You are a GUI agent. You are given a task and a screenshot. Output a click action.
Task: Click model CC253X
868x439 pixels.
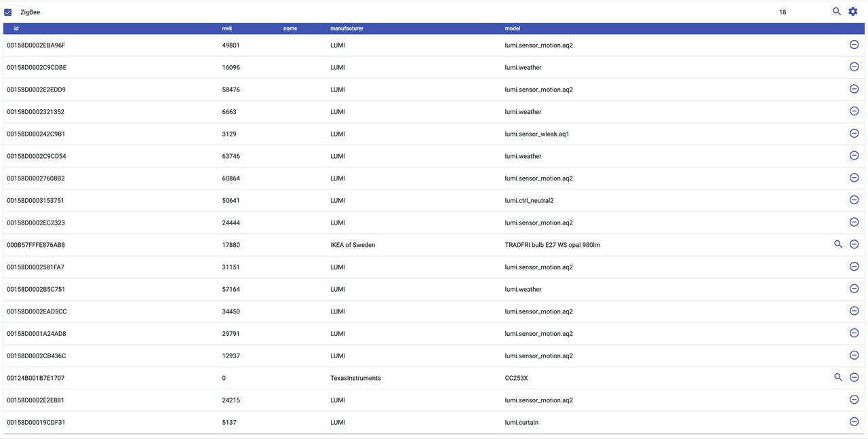(x=516, y=378)
